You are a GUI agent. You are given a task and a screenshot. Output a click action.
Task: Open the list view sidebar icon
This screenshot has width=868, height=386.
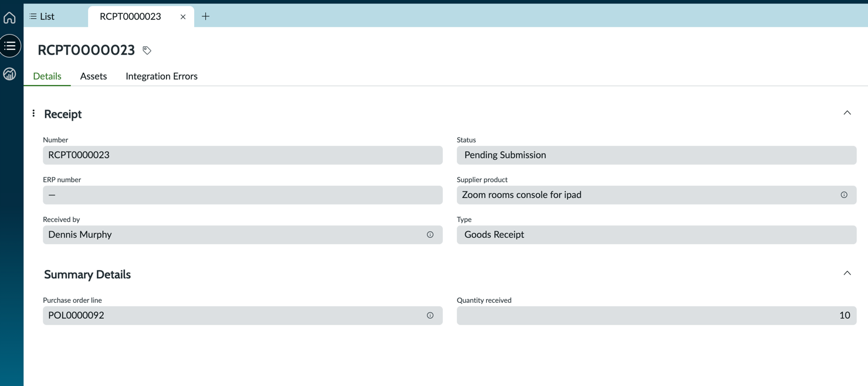point(10,46)
